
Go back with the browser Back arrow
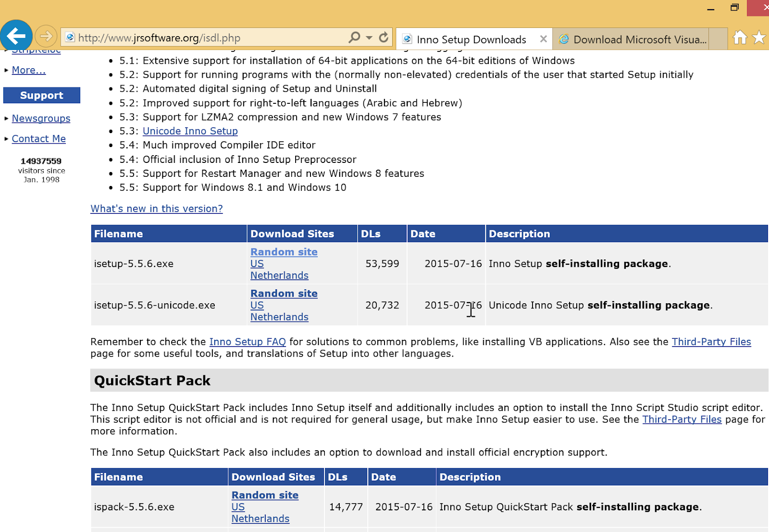tap(16, 36)
